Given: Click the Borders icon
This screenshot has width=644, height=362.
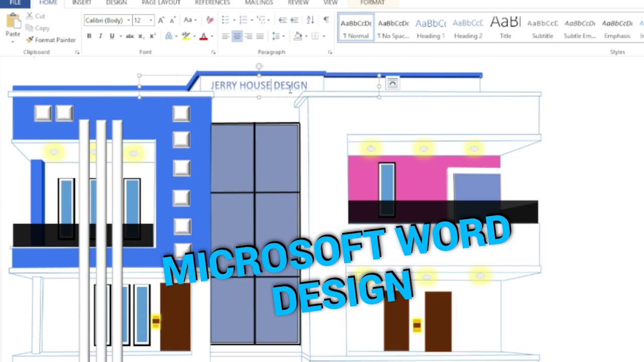Looking at the screenshot, I should (x=315, y=36).
